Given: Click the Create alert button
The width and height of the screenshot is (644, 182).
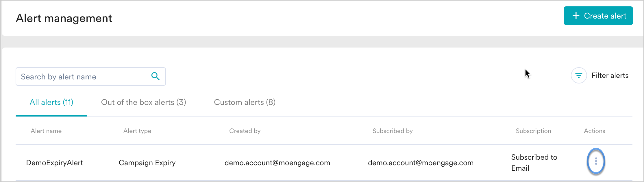Looking at the screenshot, I should (x=598, y=16).
